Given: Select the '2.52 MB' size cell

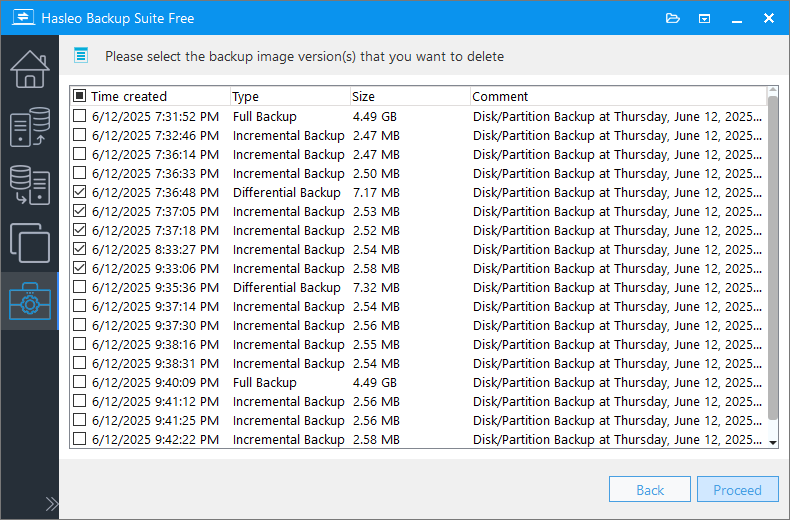Looking at the screenshot, I should tap(376, 230).
